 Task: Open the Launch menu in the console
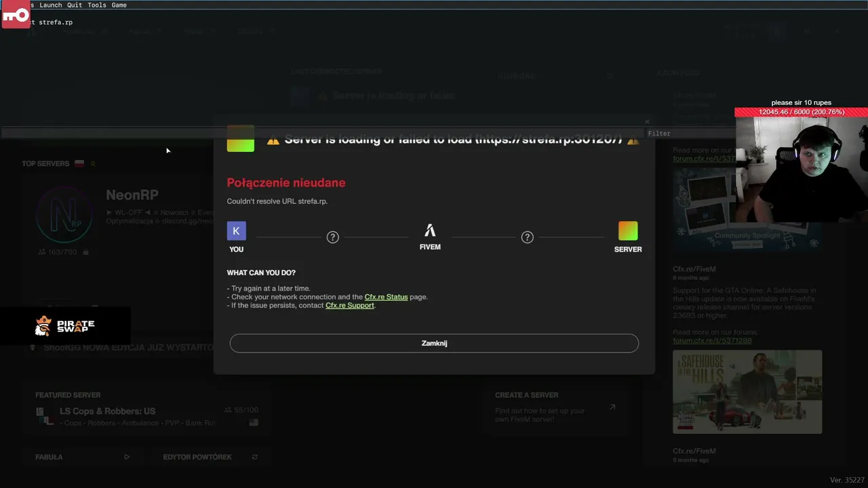pos(51,5)
